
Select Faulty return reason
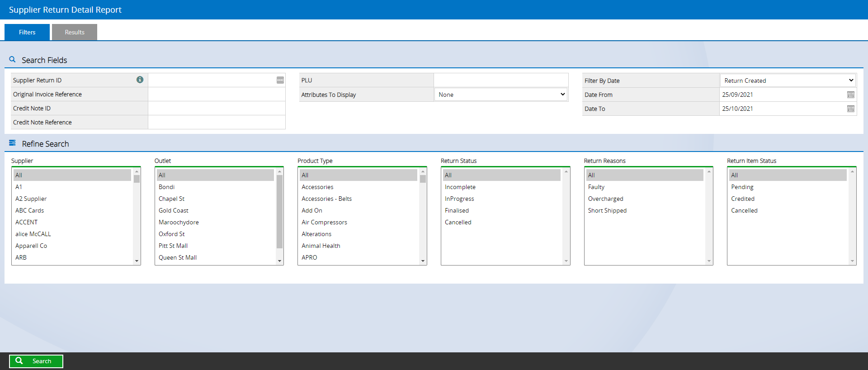click(645, 187)
